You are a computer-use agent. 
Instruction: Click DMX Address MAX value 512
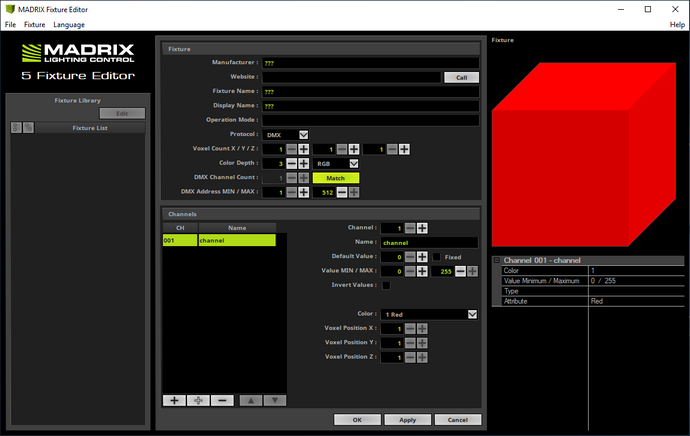click(324, 192)
